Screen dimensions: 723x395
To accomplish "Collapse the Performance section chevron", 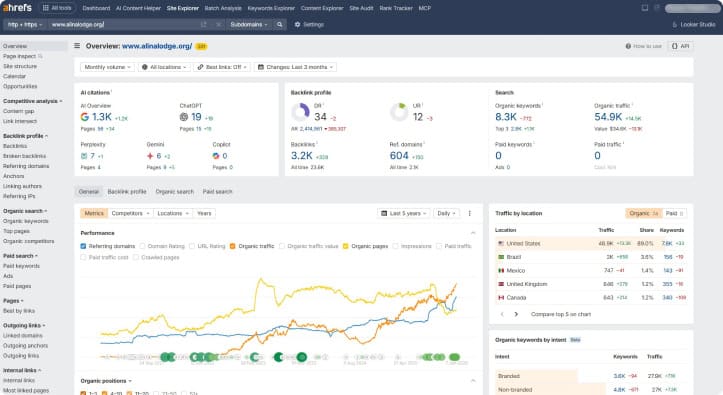I will (473, 233).
